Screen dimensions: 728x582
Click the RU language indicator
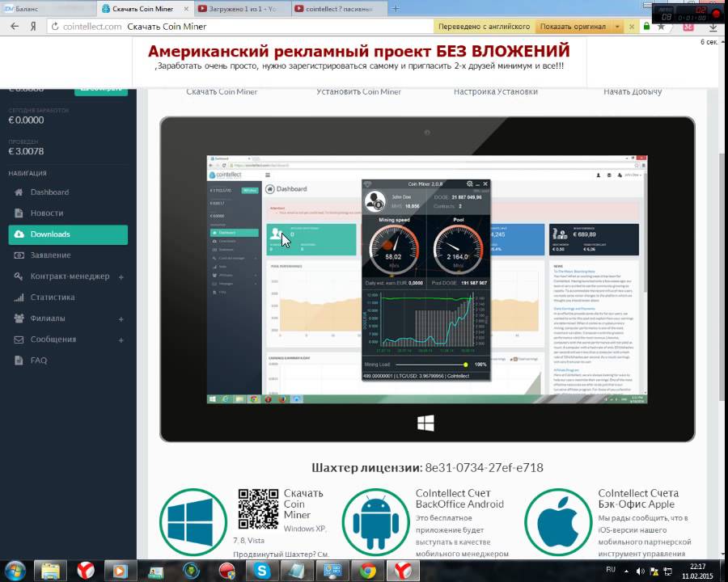pyautogui.click(x=611, y=569)
